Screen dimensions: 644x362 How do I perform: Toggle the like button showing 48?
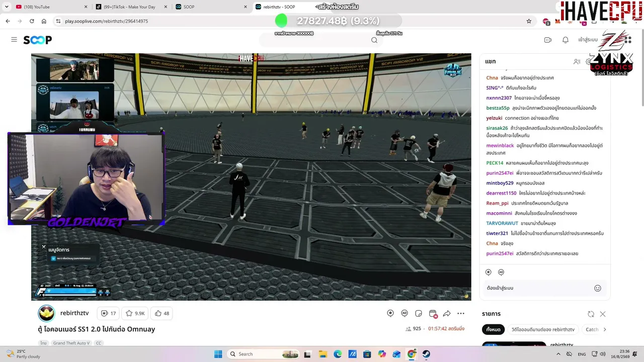point(162,313)
